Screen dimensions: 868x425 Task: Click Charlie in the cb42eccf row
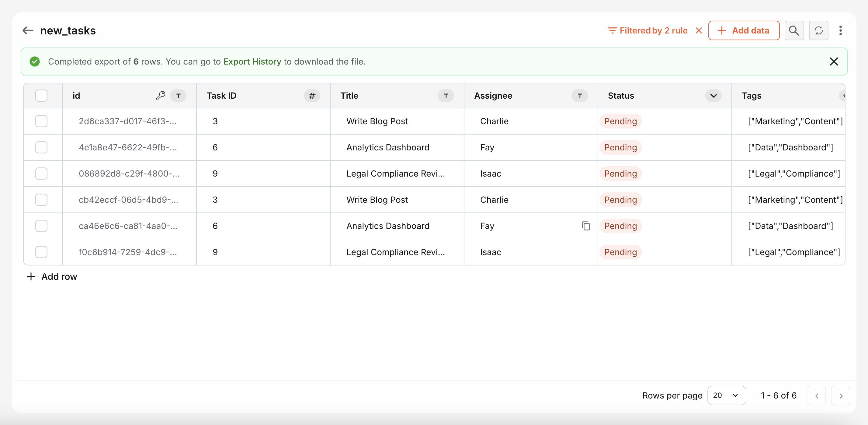(494, 200)
